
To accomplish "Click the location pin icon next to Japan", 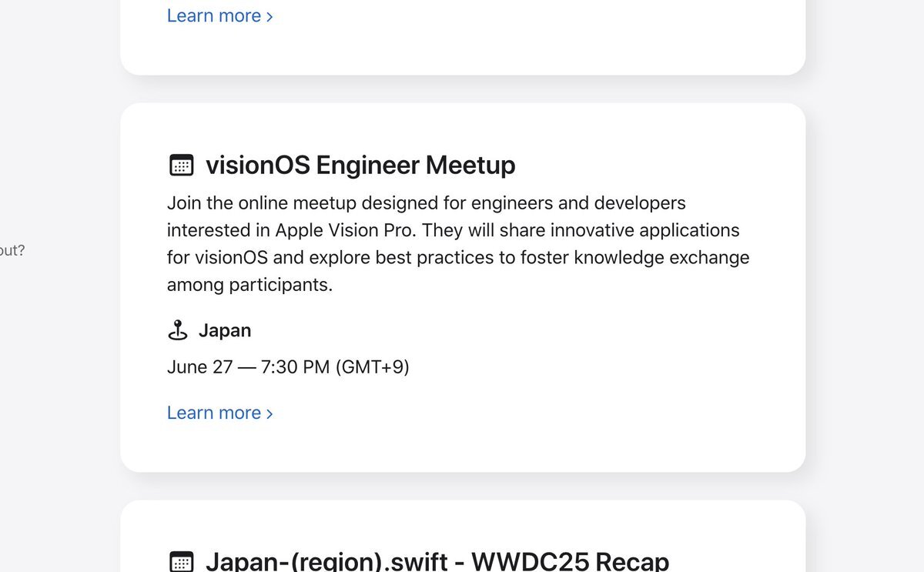I will (178, 330).
